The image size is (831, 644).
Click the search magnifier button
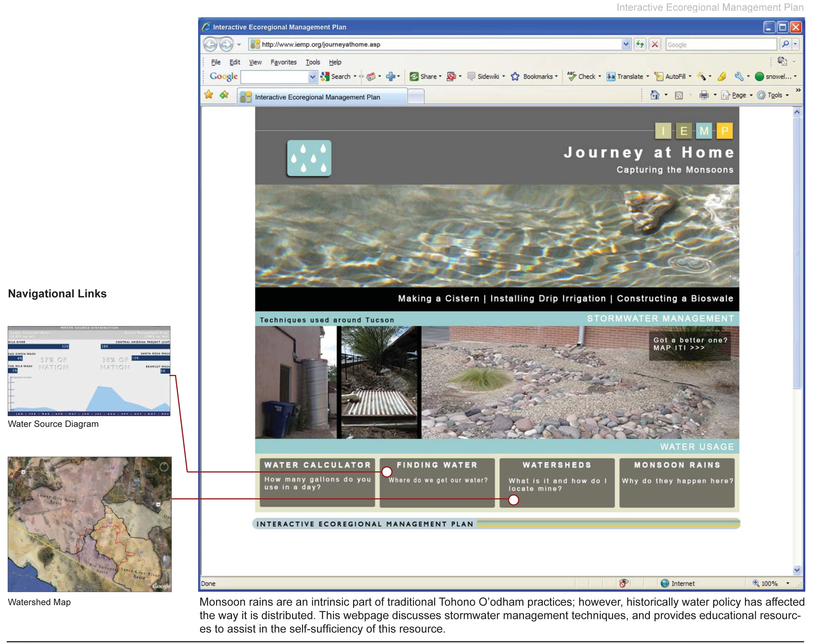[x=785, y=44]
